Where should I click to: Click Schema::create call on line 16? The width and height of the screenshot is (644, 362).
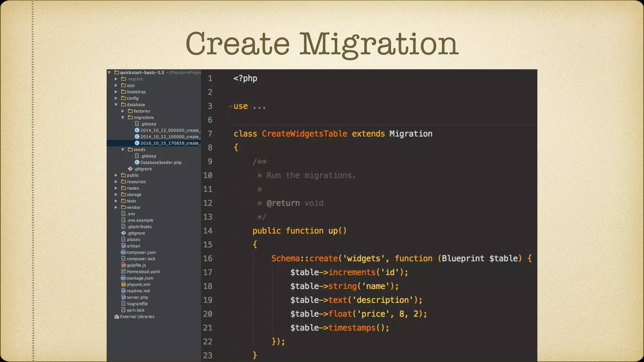tap(304, 259)
